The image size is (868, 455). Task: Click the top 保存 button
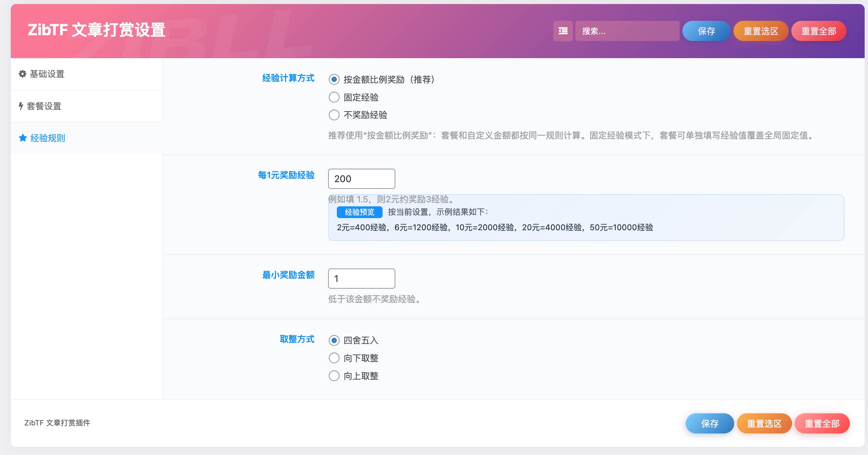(x=706, y=31)
